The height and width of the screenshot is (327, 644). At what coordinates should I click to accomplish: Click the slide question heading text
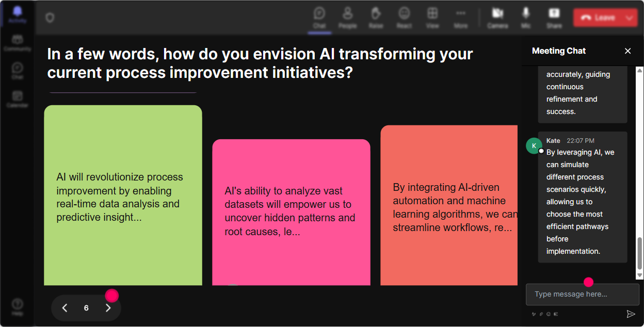point(260,63)
